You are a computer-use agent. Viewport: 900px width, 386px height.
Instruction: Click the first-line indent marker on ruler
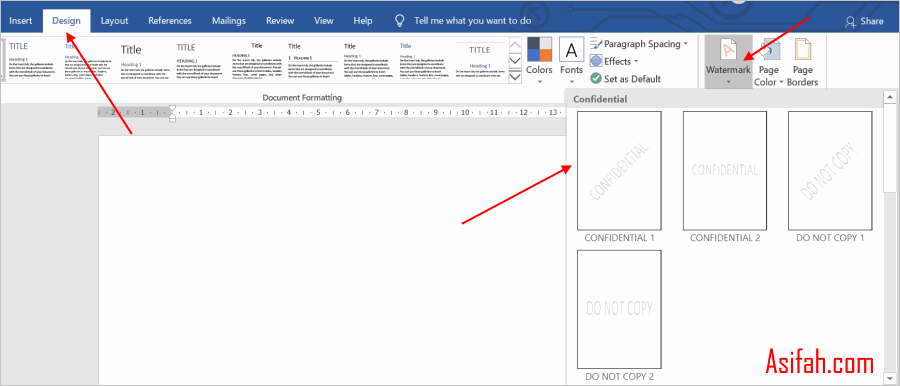point(172,107)
